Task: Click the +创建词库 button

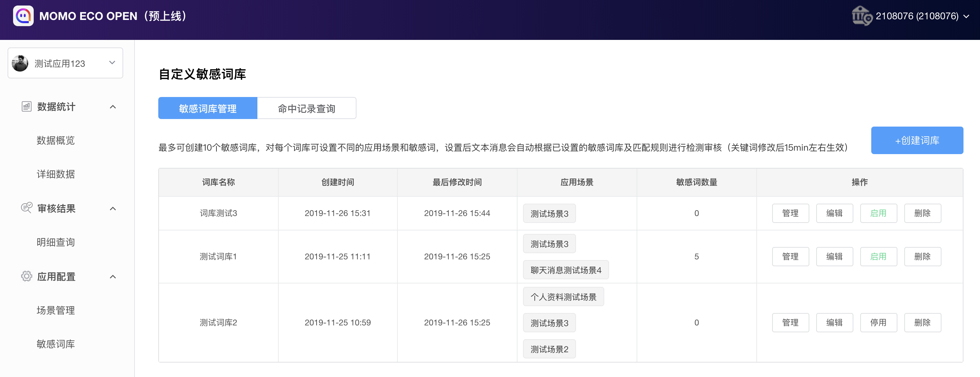Action: tap(917, 140)
